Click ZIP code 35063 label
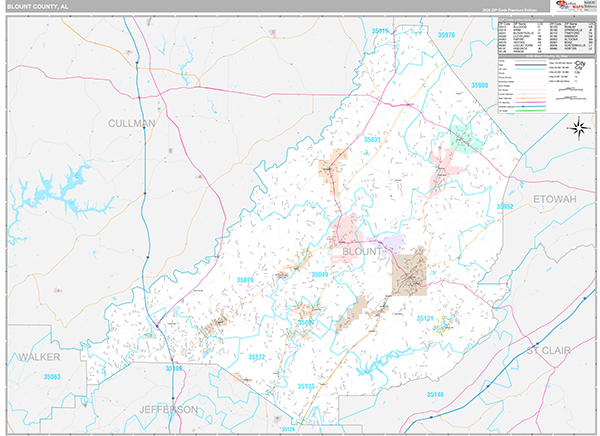Viewport: 600px width, 436px height. [x=46, y=377]
